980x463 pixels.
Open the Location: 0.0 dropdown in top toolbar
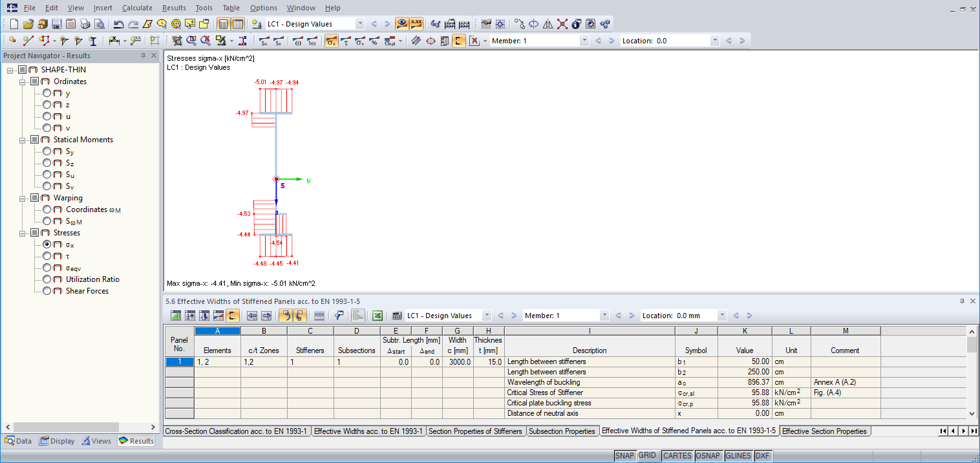click(x=714, y=41)
